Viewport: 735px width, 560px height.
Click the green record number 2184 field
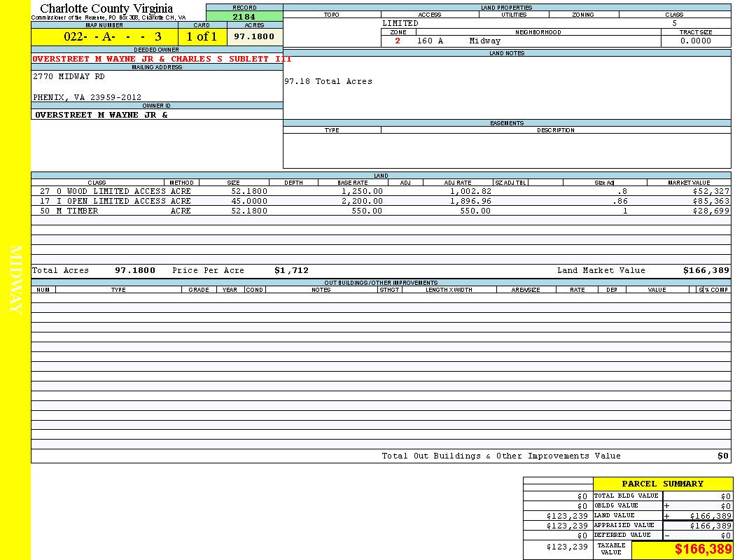coord(244,17)
